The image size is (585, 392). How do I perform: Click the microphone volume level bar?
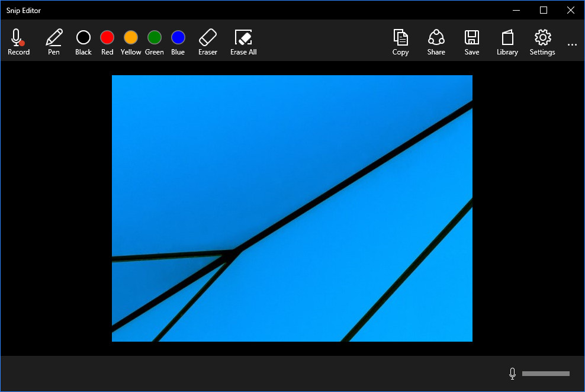(546, 374)
